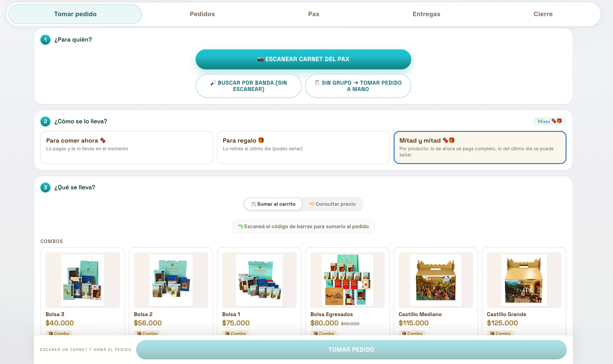Click the gift icon beside Para regalo
This screenshot has height=364, width=613.
point(261,140)
